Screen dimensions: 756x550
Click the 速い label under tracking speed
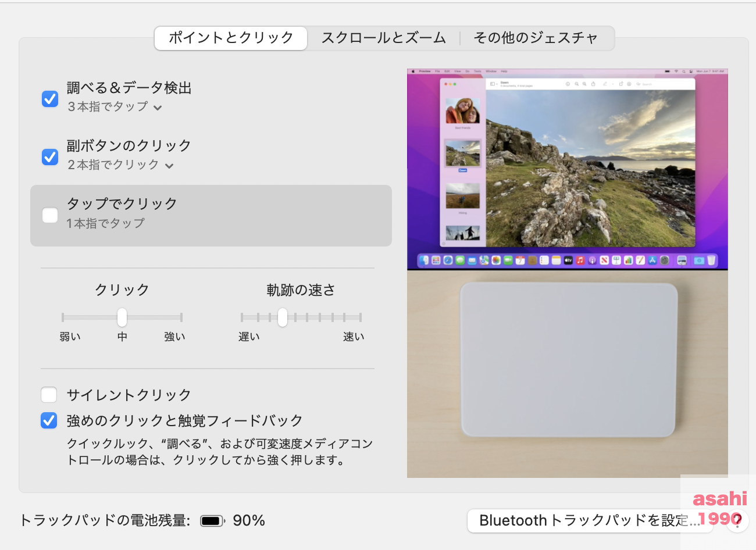click(354, 337)
